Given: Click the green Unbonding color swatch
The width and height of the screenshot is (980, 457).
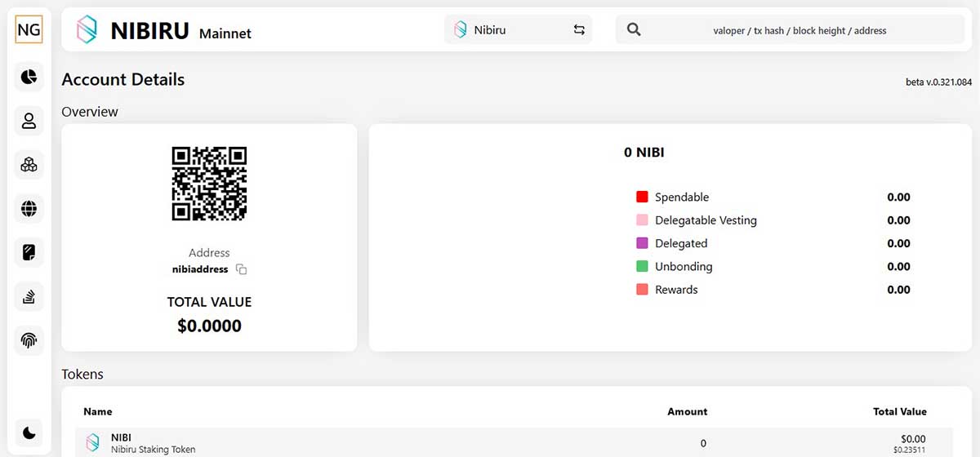Looking at the screenshot, I should point(642,266).
